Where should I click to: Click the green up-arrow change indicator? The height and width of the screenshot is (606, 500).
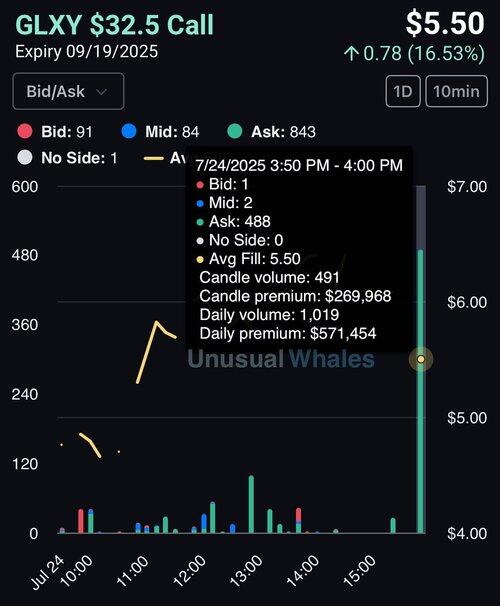[351, 53]
